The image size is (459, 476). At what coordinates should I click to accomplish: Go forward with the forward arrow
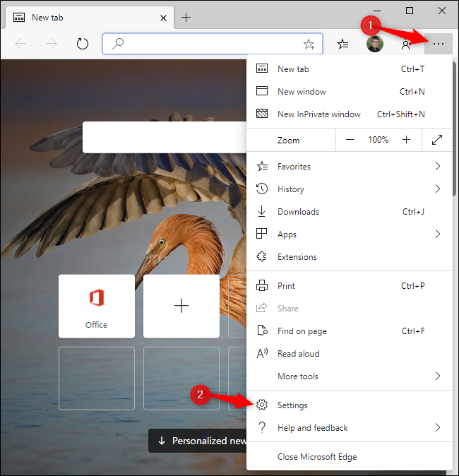(52, 44)
